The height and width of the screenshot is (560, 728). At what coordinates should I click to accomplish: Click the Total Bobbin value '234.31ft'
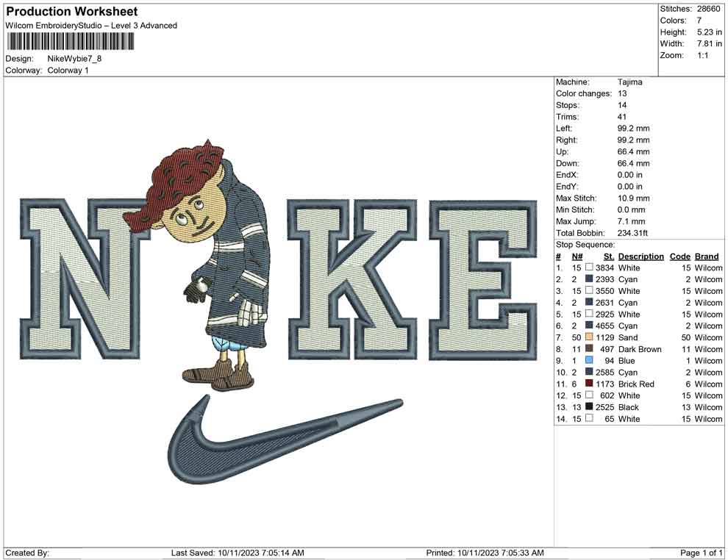(x=632, y=233)
